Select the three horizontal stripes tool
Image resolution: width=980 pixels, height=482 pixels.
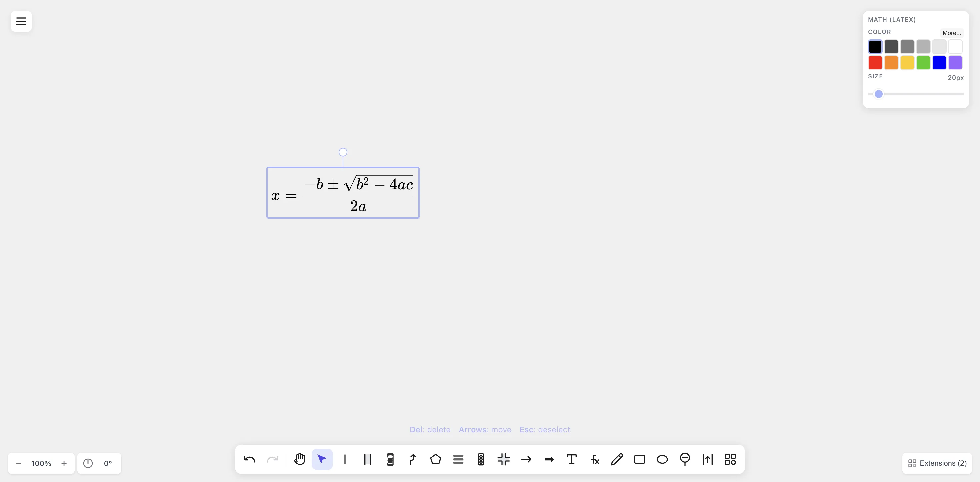[x=458, y=460]
